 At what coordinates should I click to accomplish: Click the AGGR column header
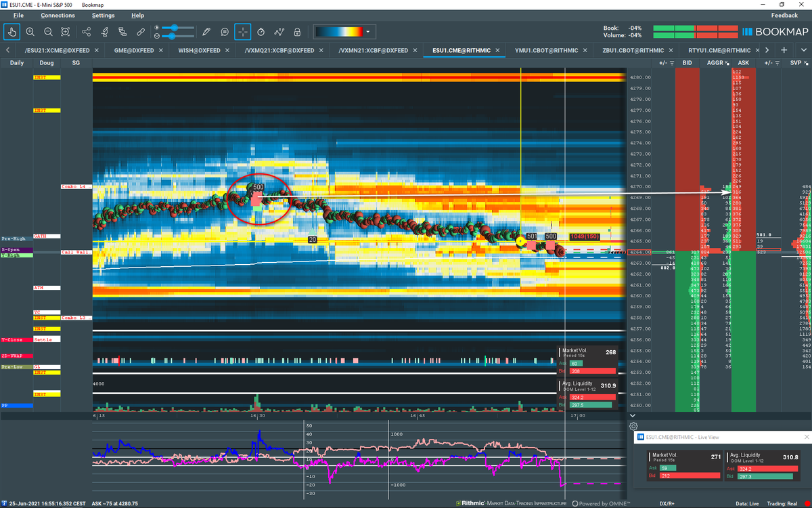[x=715, y=62]
